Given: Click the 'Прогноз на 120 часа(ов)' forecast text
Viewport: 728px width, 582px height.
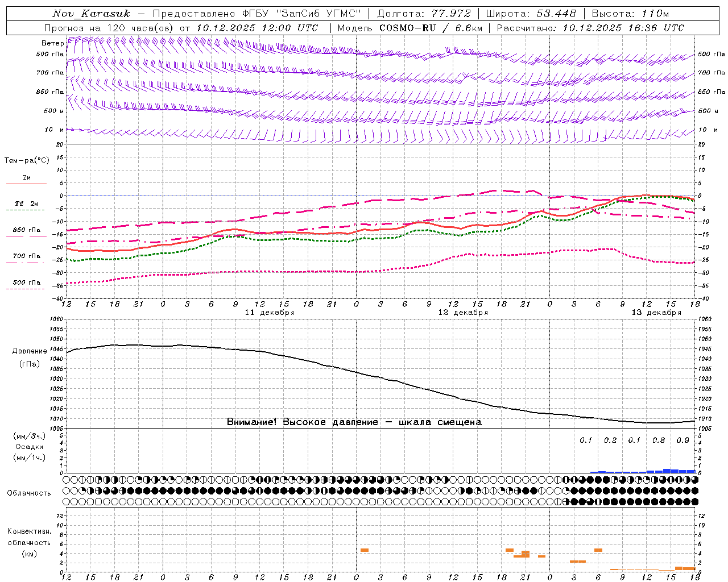Looking at the screenshot, I should click(109, 28).
